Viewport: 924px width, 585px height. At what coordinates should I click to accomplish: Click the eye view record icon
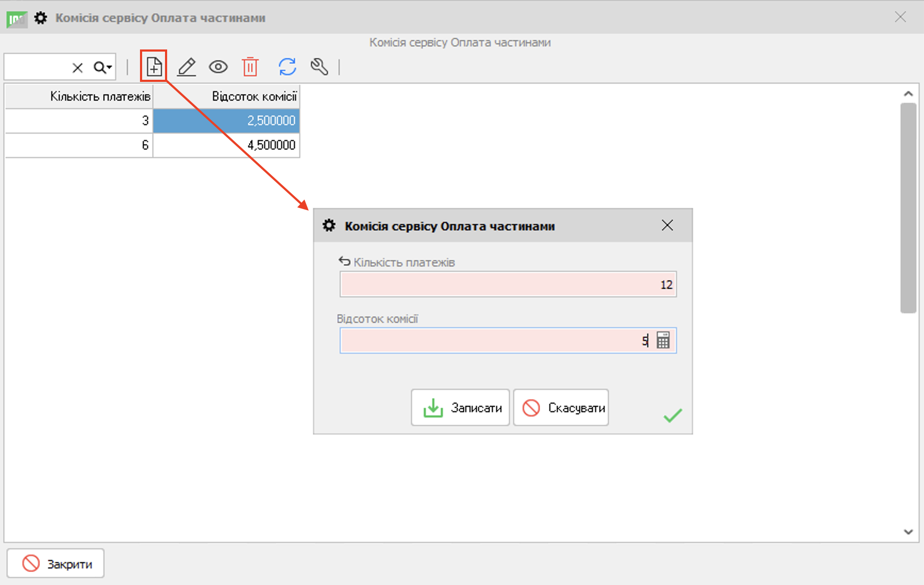pos(218,67)
